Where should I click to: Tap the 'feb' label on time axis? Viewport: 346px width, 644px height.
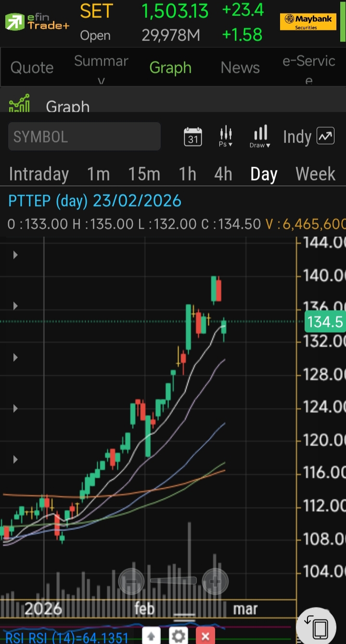[x=144, y=609]
